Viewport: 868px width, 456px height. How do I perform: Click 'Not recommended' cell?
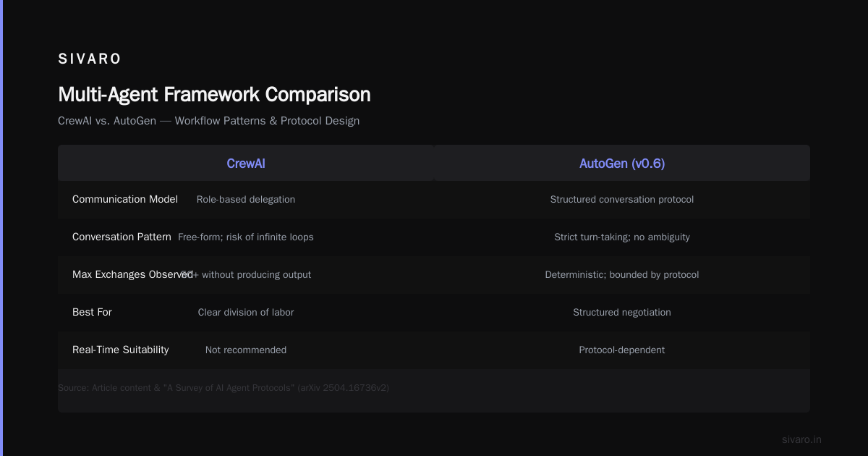(x=246, y=350)
